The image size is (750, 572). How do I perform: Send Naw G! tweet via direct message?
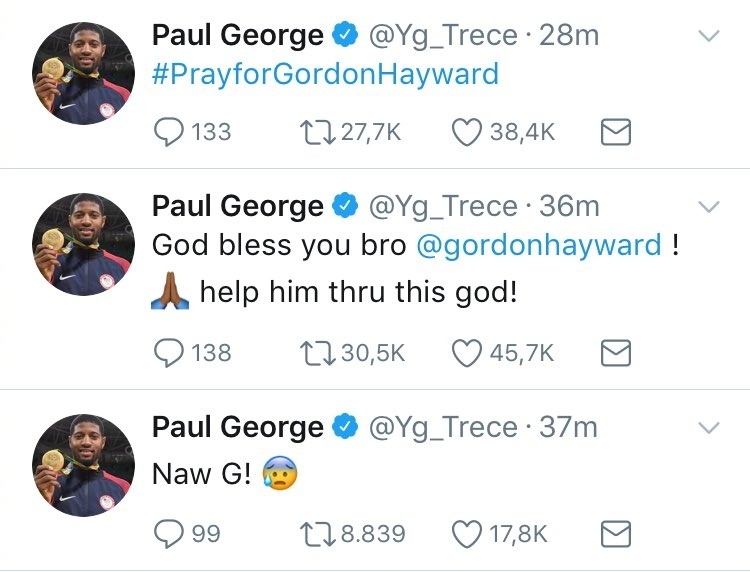click(616, 534)
